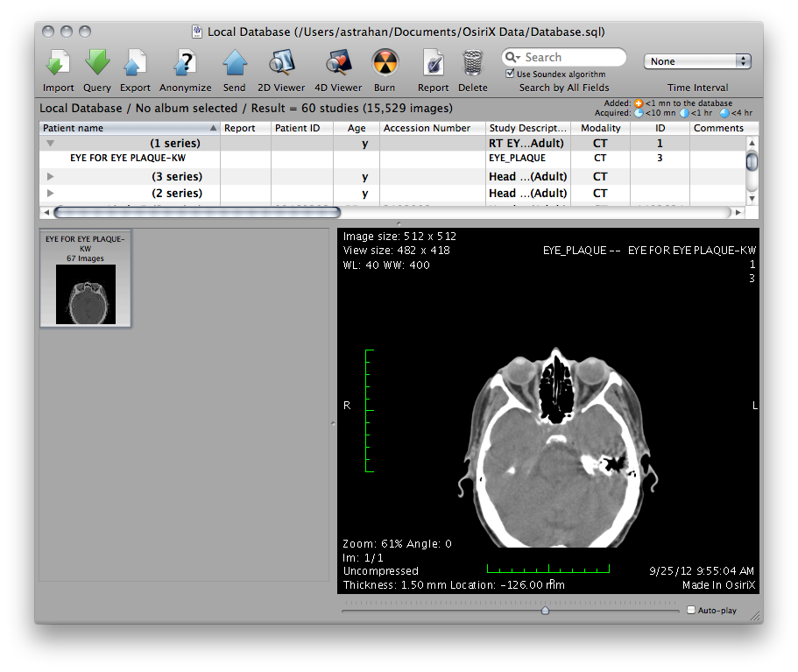798x672 pixels.
Task: Click the Burn disc icon
Action: 384,63
